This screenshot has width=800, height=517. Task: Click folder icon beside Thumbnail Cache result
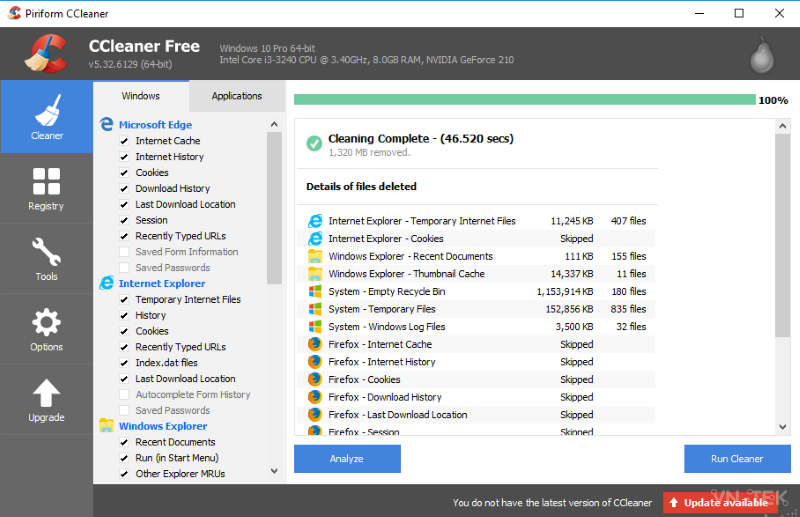tap(315, 274)
